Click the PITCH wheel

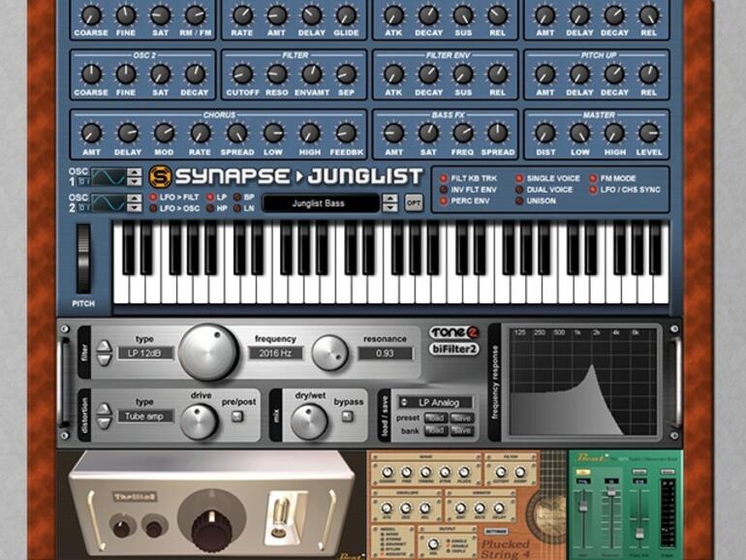coord(83,259)
